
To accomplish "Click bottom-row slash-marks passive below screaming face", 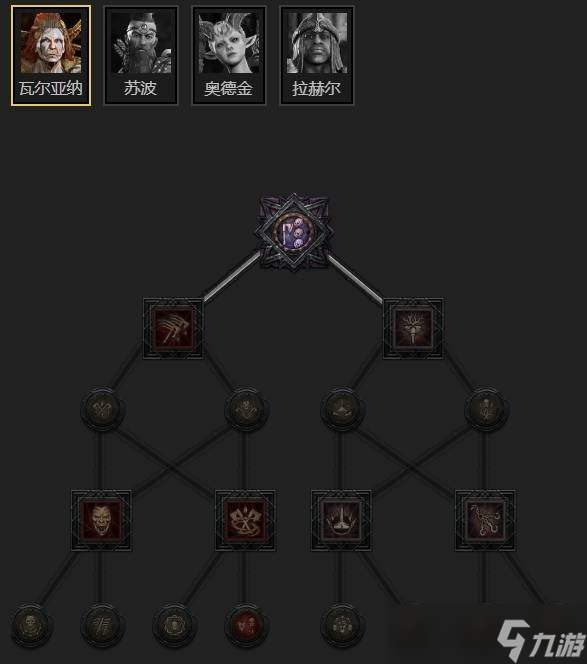I will point(101,625).
